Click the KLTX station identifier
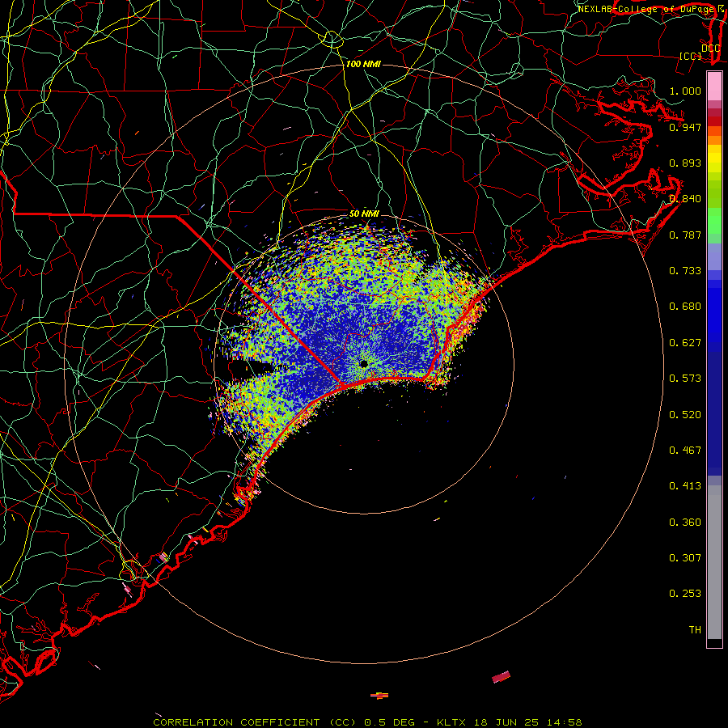The width and height of the screenshot is (728, 728). tap(451, 722)
